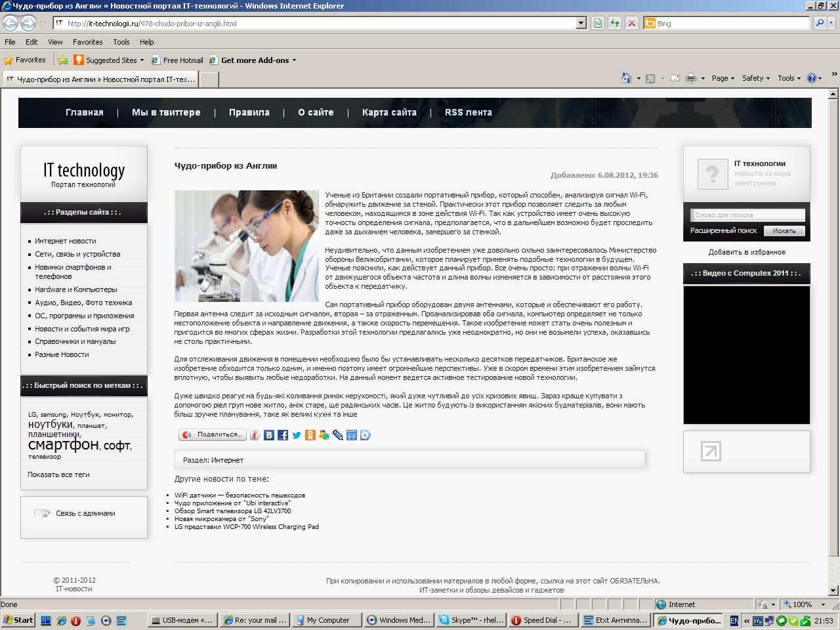
Task: Click the Compatibility View icon
Action: click(598, 23)
